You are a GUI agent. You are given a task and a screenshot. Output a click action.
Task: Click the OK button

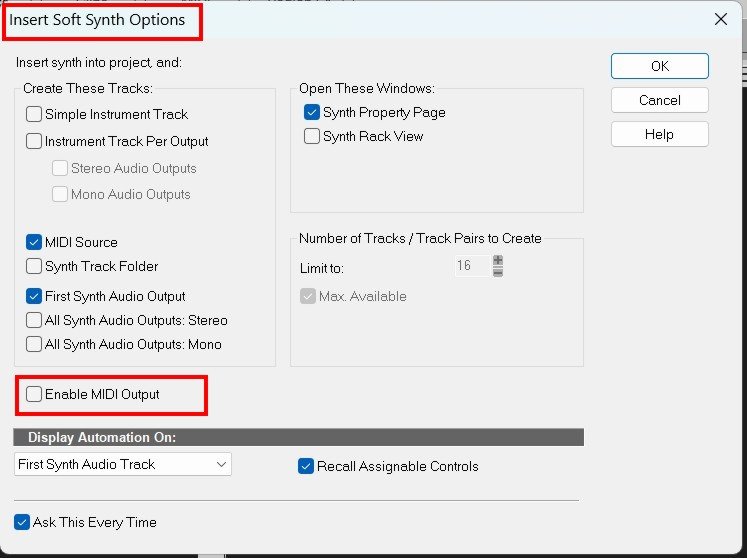click(x=659, y=66)
